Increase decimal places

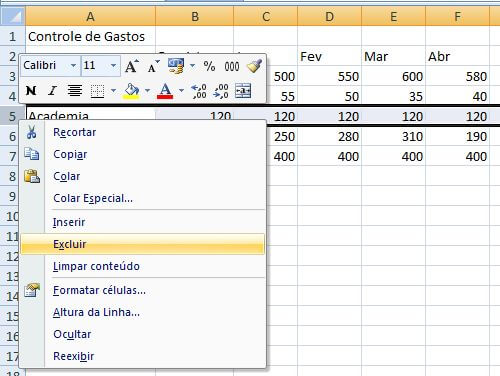click(x=199, y=91)
